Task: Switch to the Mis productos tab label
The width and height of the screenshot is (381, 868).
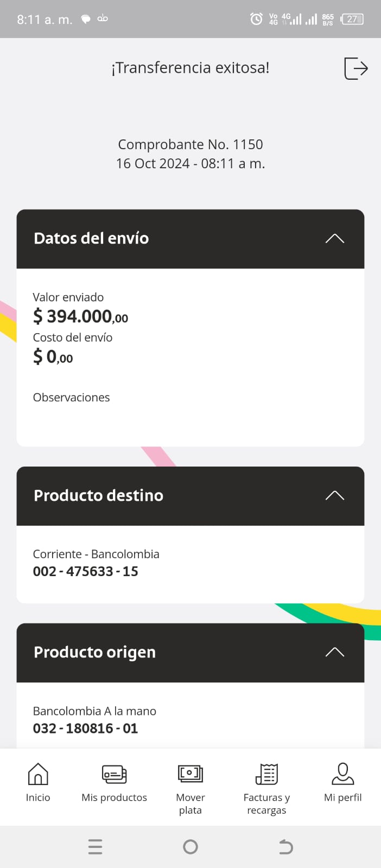Action: tap(114, 797)
